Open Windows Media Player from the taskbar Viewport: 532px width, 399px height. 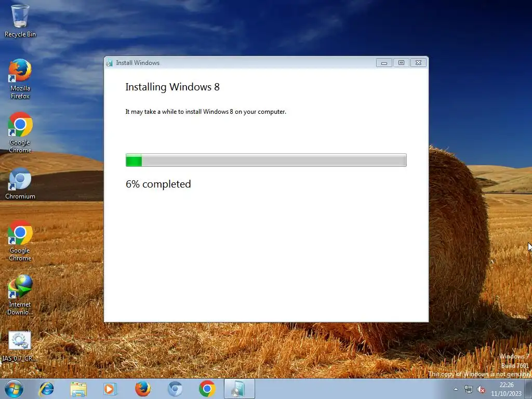(x=110, y=389)
